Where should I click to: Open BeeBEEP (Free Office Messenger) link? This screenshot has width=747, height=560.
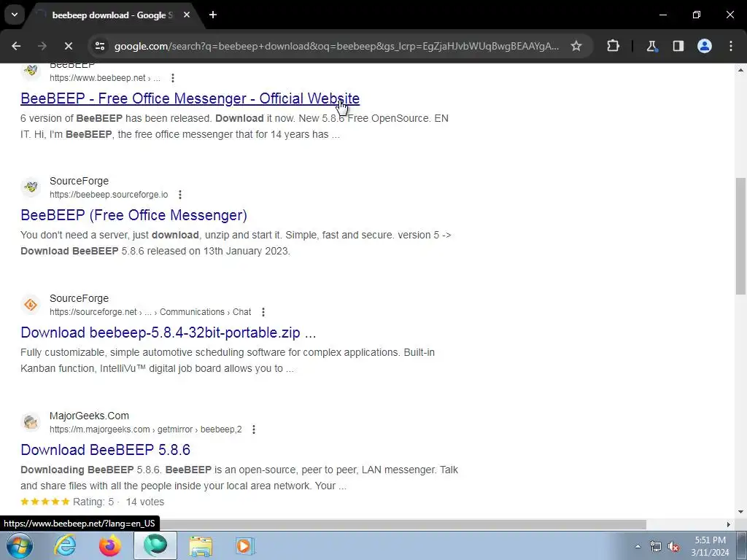click(134, 215)
